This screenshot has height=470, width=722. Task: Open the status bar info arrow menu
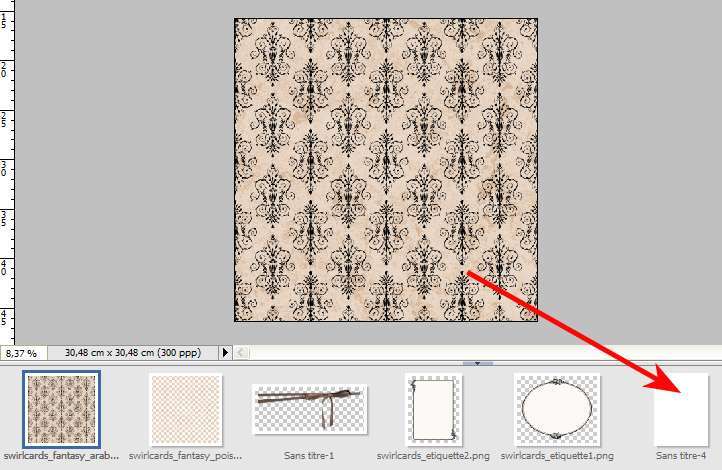coord(225,352)
